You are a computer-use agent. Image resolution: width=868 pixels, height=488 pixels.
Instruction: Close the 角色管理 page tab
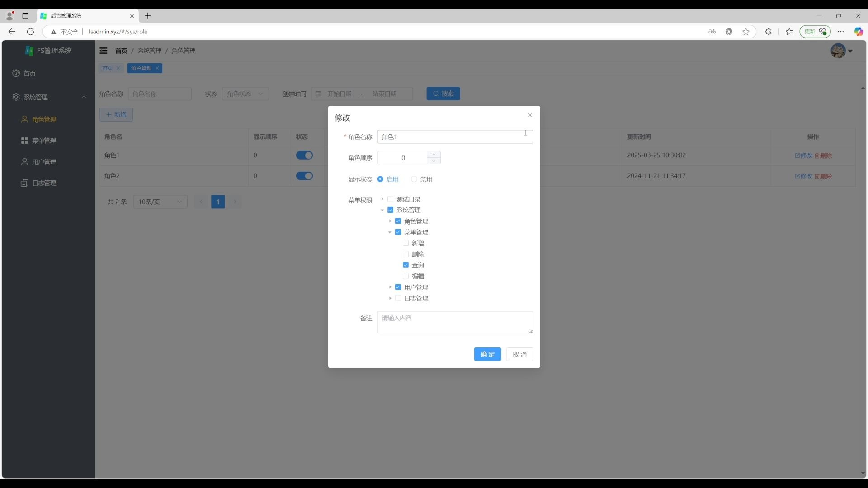coord(157,68)
